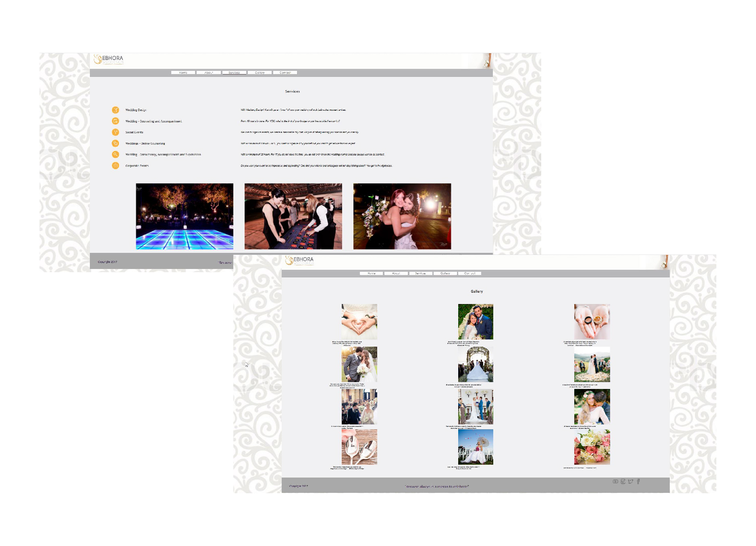Click the magnifier icon for Wedding Consultancy
Viewport: 756px width, 546px height.
click(115, 154)
